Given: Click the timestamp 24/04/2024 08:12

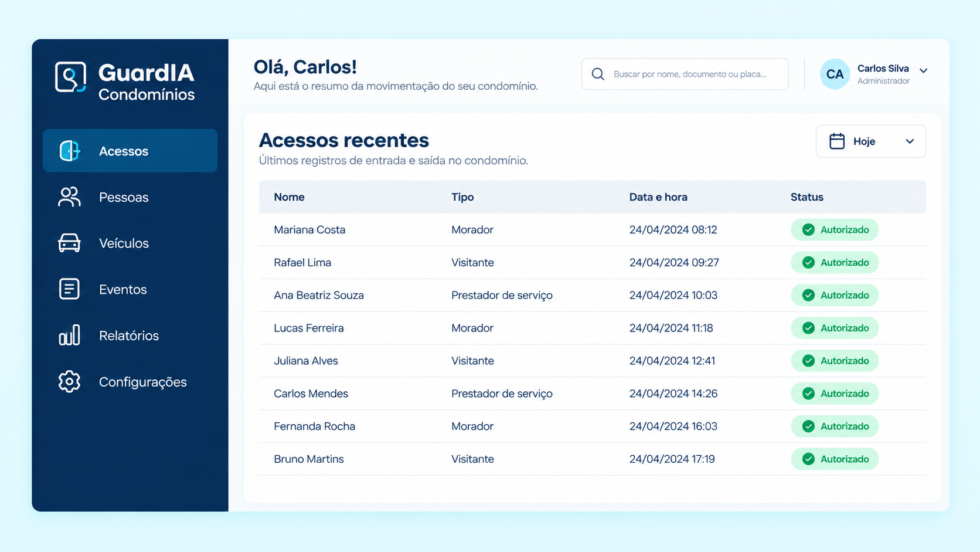Looking at the screenshot, I should click(x=673, y=229).
